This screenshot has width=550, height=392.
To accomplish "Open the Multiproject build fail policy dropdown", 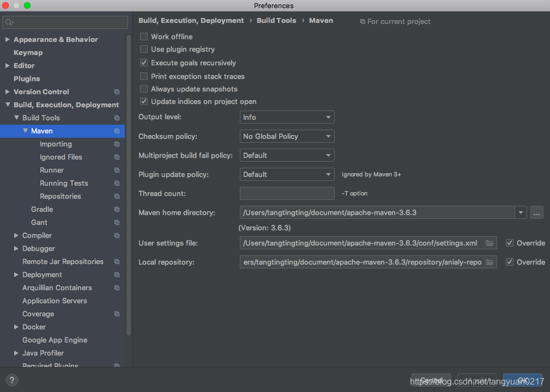I will (287, 155).
